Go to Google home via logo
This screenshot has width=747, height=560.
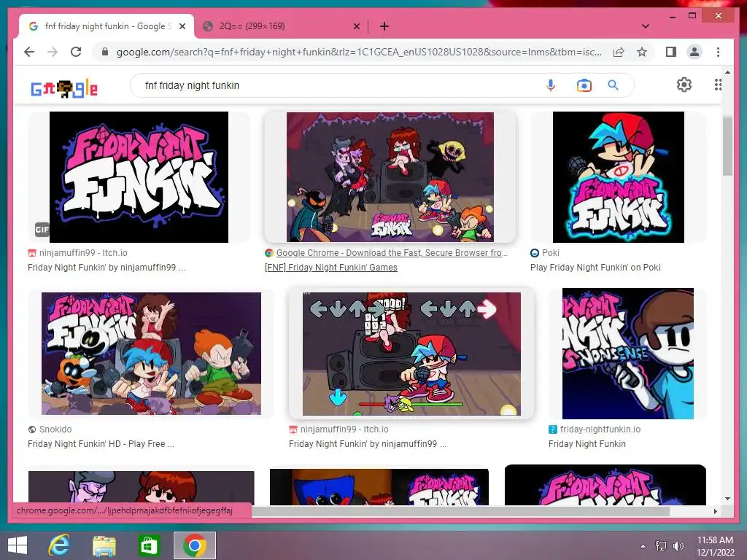[x=64, y=88]
